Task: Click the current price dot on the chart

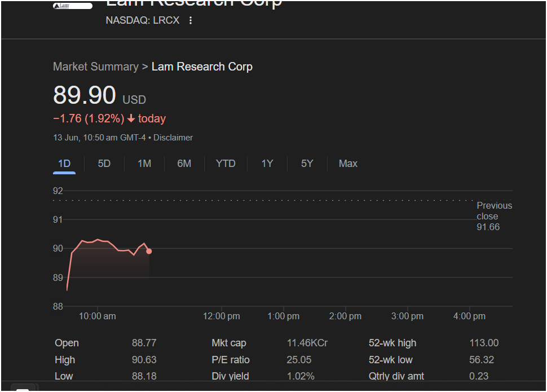Action: 149,252
